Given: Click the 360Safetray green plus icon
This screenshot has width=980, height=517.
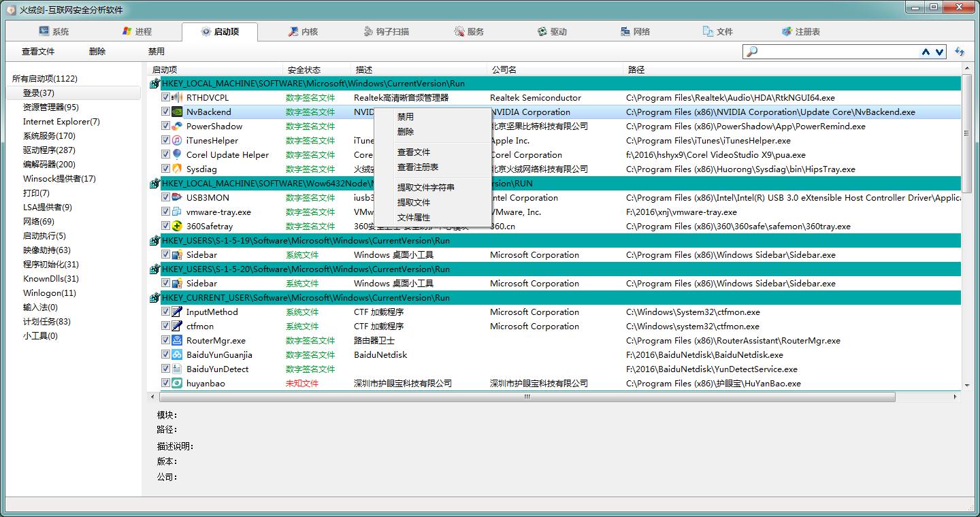Looking at the screenshot, I should [177, 227].
